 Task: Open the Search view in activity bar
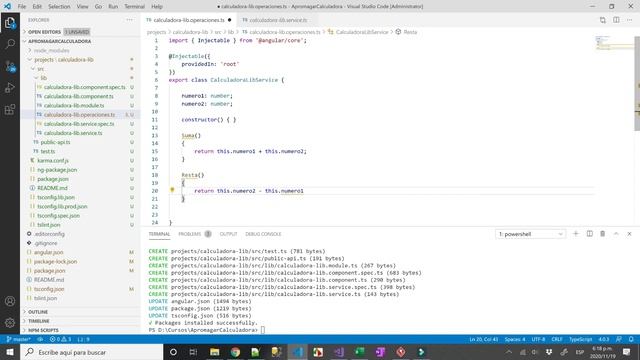pos(10,44)
